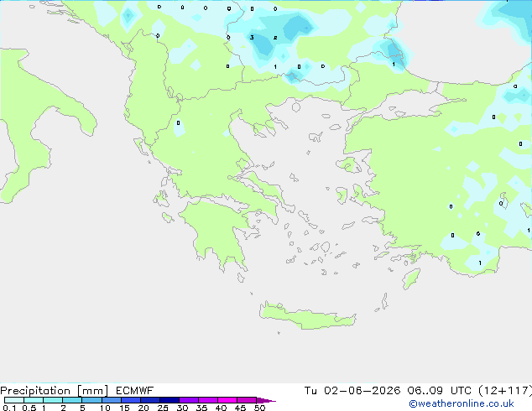Click the 'Precipitation [mm]' title text
The image size is (532, 411).
[54, 391]
